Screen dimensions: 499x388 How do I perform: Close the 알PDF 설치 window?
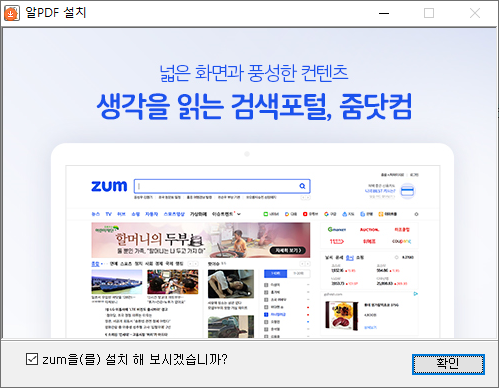tap(475, 13)
